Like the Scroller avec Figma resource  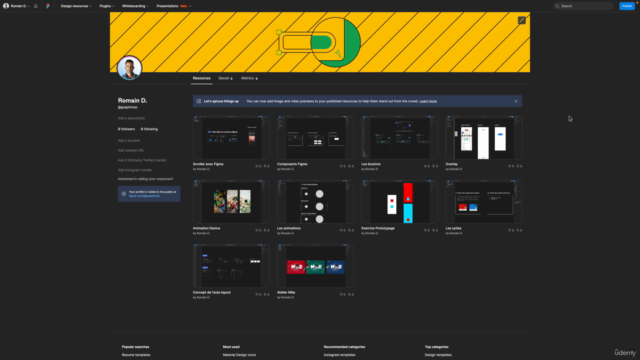coord(257,166)
